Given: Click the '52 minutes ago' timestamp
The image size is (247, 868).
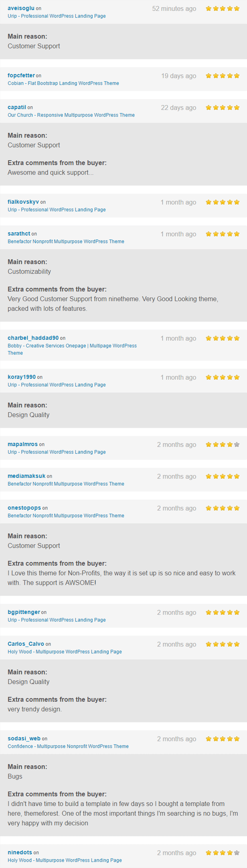Looking at the screenshot, I should pyautogui.click(x=174, y=9).
